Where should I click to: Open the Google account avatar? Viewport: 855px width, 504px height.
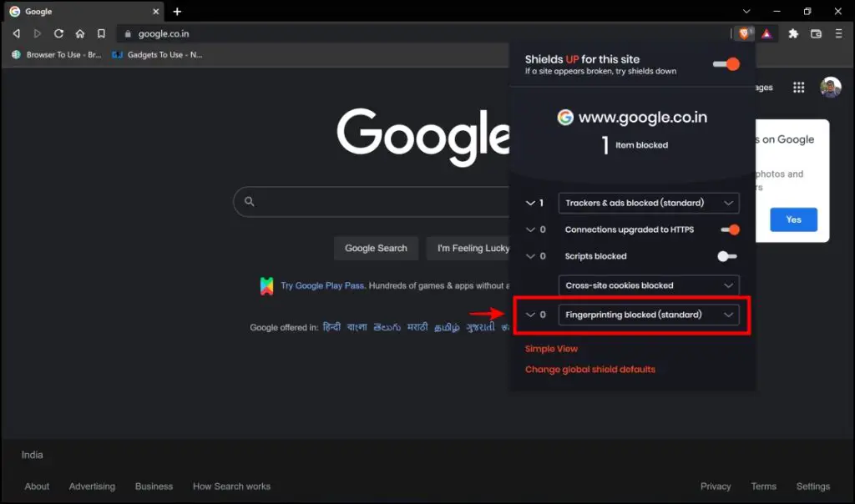click(x=831, y=87)
